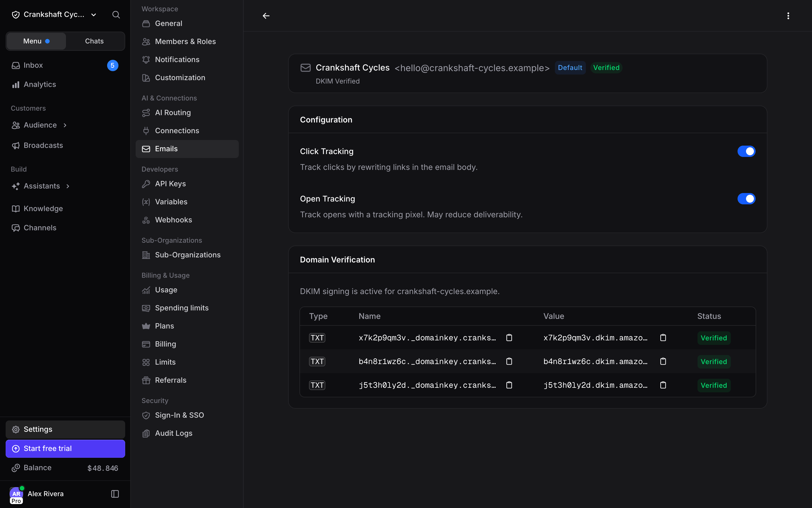
Task: Copy j5t3h0ly2d dkim value
Action: 663,385
